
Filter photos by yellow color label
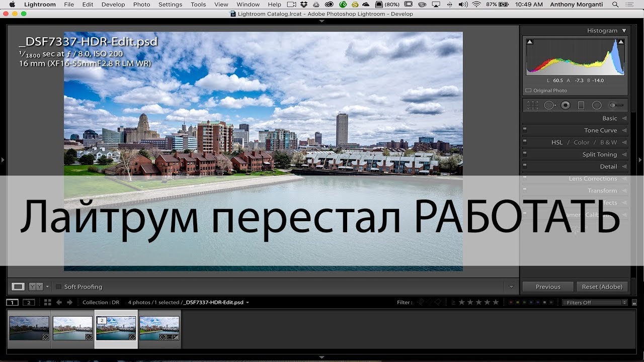pyautogui.click(x=518, y=303)
